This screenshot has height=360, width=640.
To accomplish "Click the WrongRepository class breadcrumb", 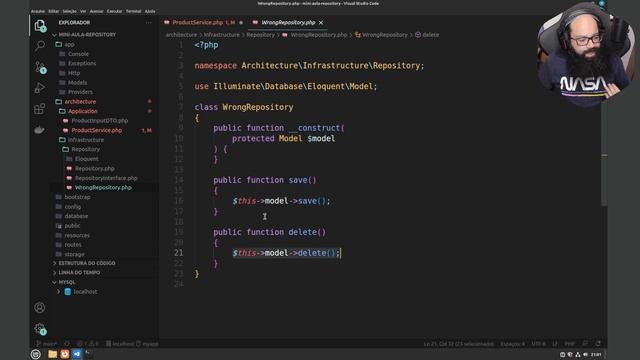I will point(381,35).
